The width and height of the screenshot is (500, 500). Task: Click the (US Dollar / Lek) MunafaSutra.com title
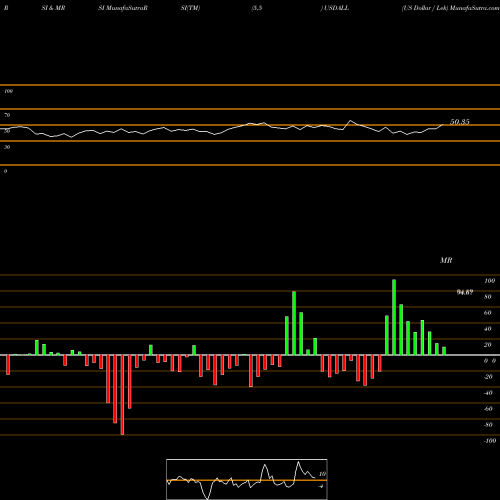point(450,8)
